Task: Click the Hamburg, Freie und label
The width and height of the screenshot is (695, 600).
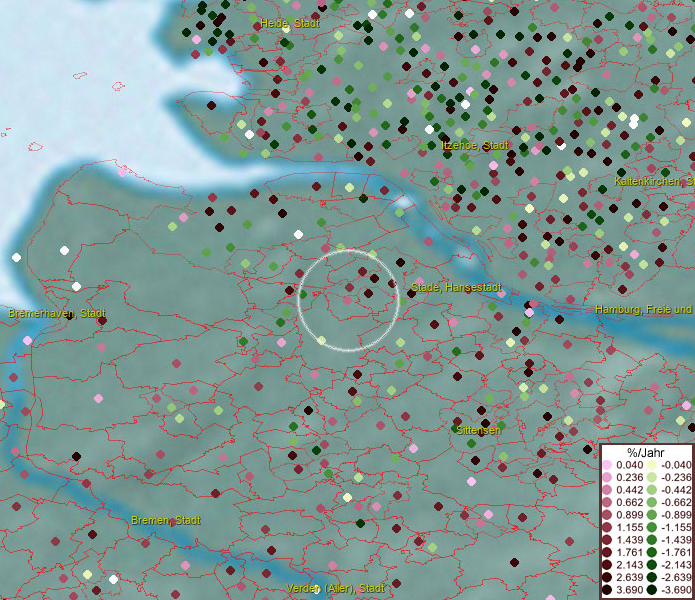Action: (644, 309)
